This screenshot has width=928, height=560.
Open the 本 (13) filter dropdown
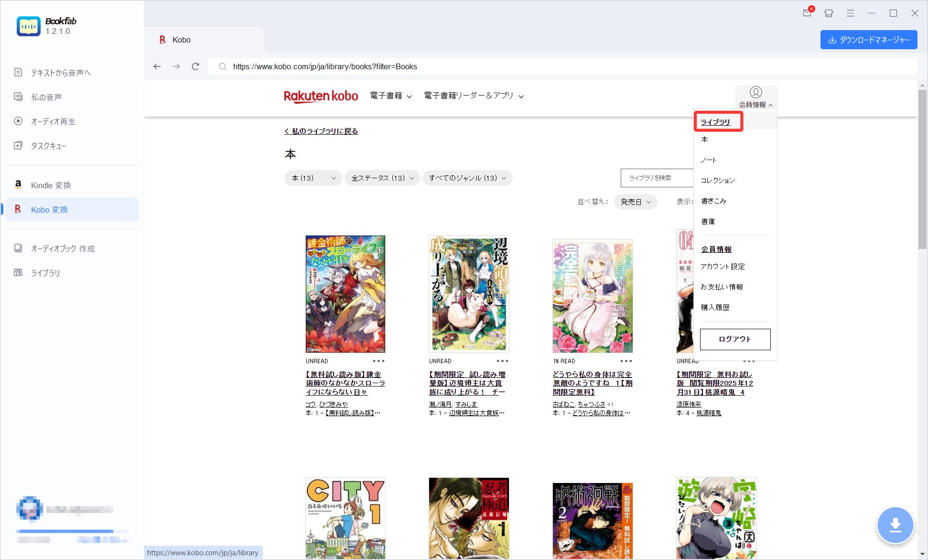[313, 178]
